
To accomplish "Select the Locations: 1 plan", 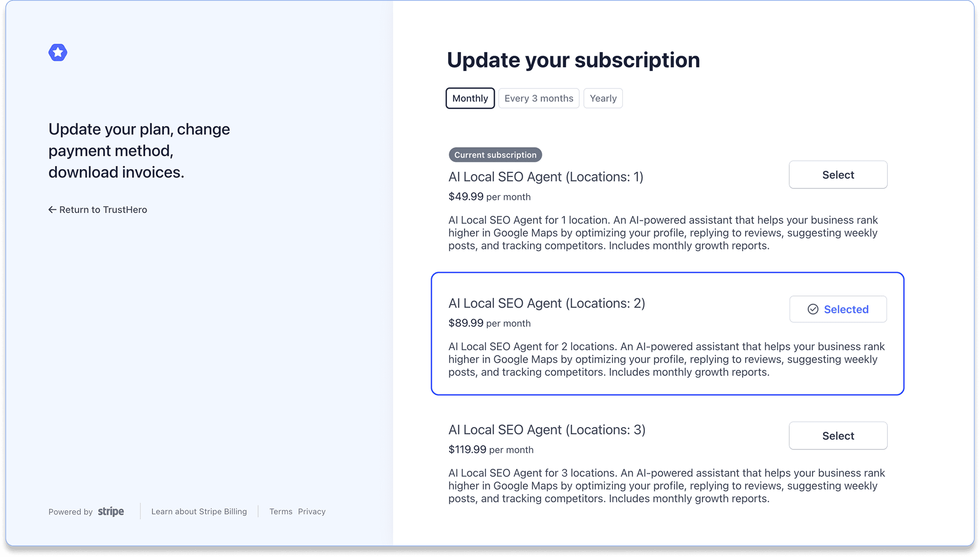I will (838, 175).
